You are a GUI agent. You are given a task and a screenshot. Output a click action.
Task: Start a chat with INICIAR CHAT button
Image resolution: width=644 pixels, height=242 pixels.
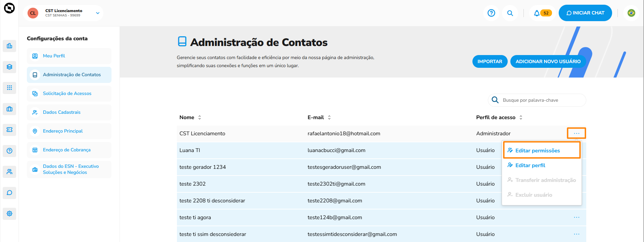(585, 13)
